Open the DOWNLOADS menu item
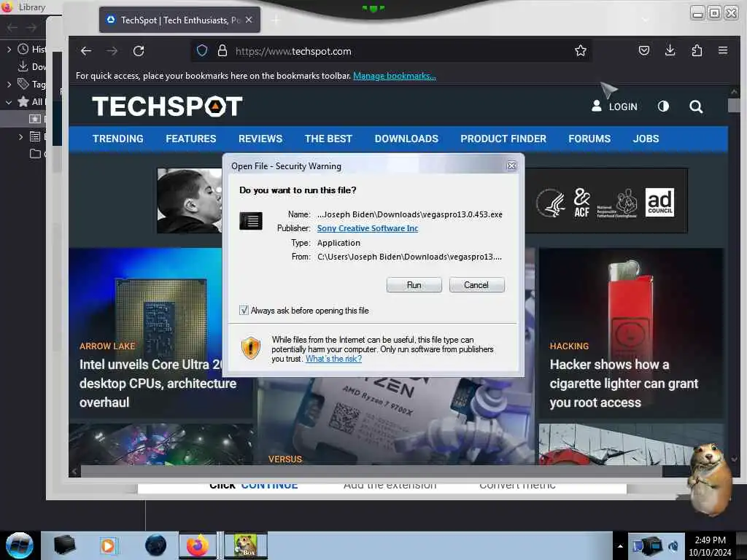 coord(406,139)
